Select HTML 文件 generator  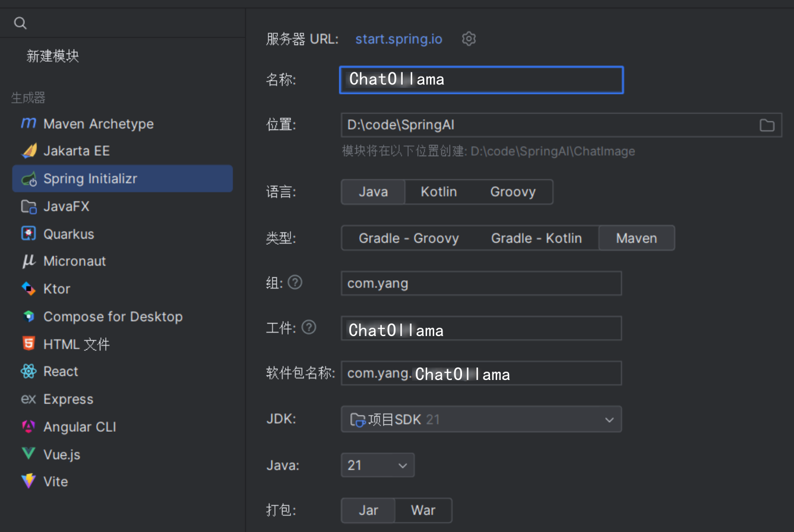122,344
